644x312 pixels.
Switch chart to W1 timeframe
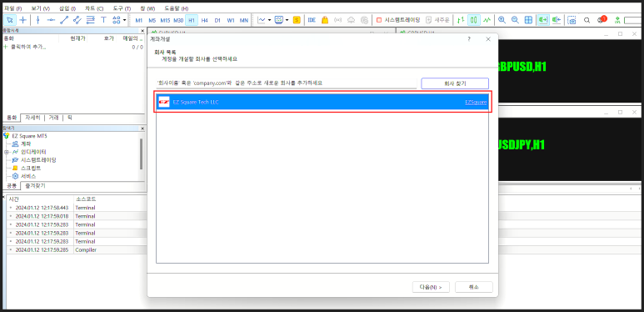[231, 20]
